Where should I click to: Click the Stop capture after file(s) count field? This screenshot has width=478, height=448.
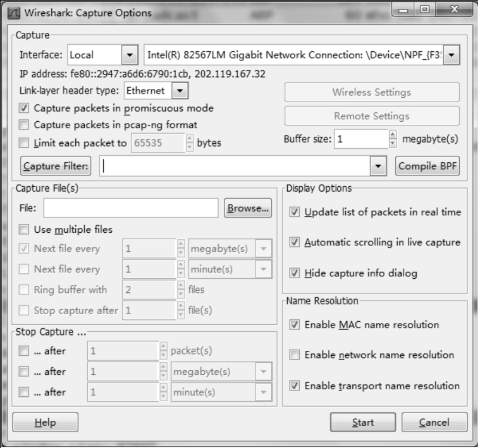tap(149, 310)
